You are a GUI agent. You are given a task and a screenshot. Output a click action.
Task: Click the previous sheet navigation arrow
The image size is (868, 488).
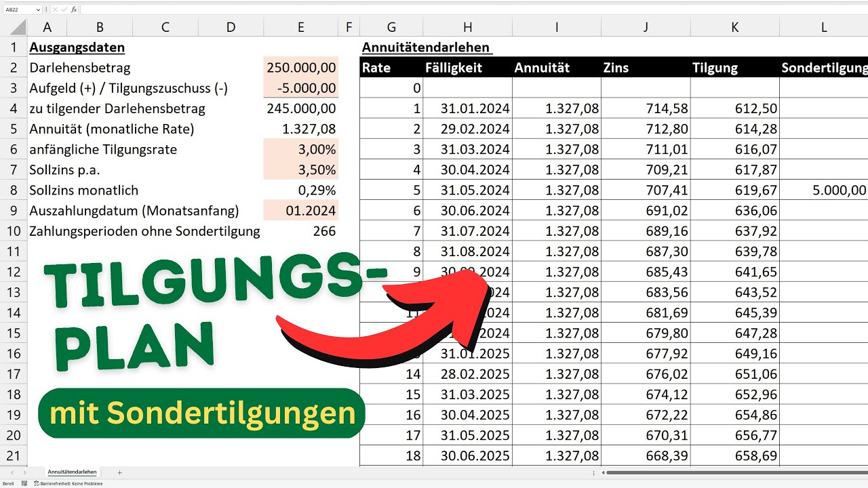point(12,472)
